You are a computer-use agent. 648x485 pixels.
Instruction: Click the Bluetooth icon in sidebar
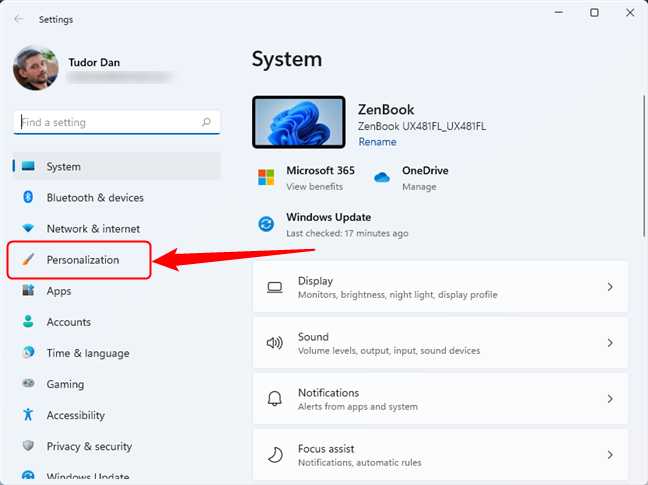[x=28, y=197]
